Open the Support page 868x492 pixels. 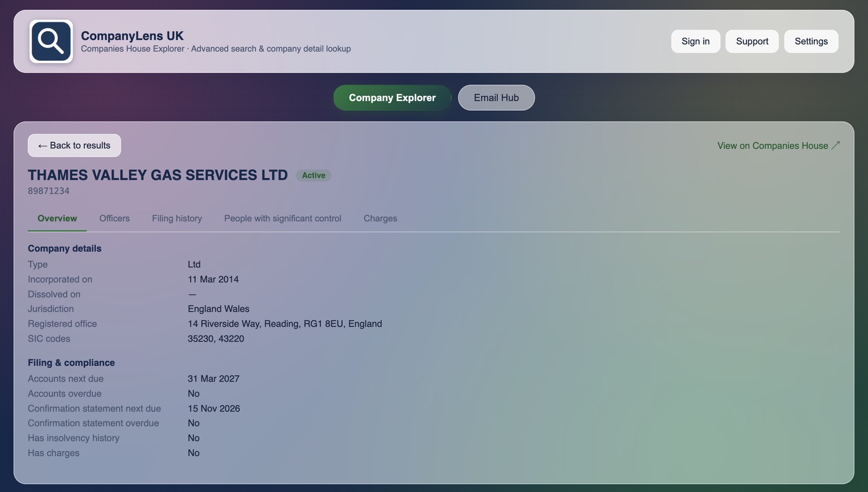[752, 42]
